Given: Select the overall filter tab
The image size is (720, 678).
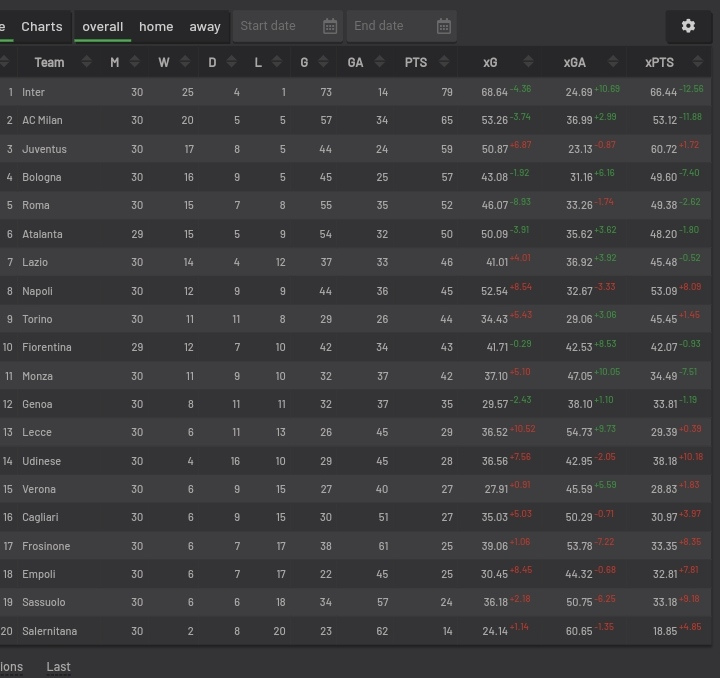Looking at the screenshot, I should click(102, 27).
